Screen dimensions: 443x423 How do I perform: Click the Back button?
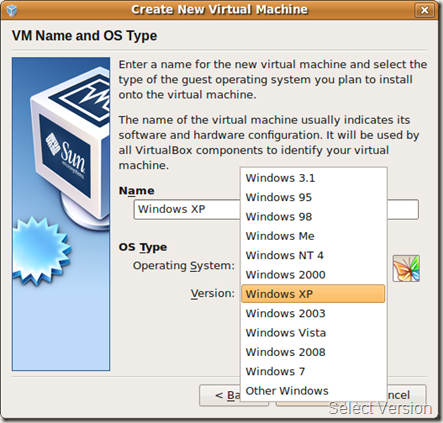(x=220, y=395)
